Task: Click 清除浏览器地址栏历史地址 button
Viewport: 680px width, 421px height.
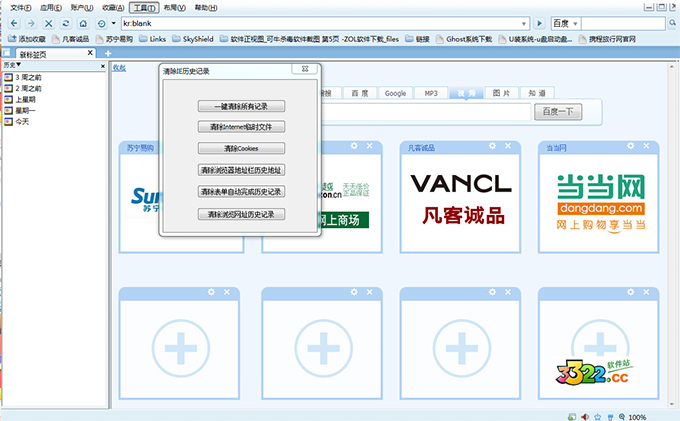Action: [x=241, y=170]
